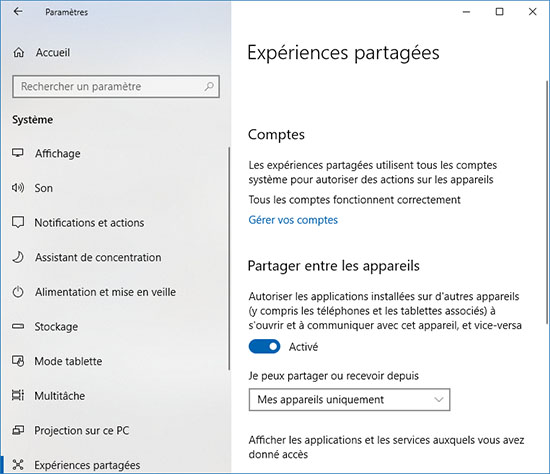This screenshot has height=474, width=550.
Task: Click the Gérer vos comptes link
Action: tap(293, 220)
